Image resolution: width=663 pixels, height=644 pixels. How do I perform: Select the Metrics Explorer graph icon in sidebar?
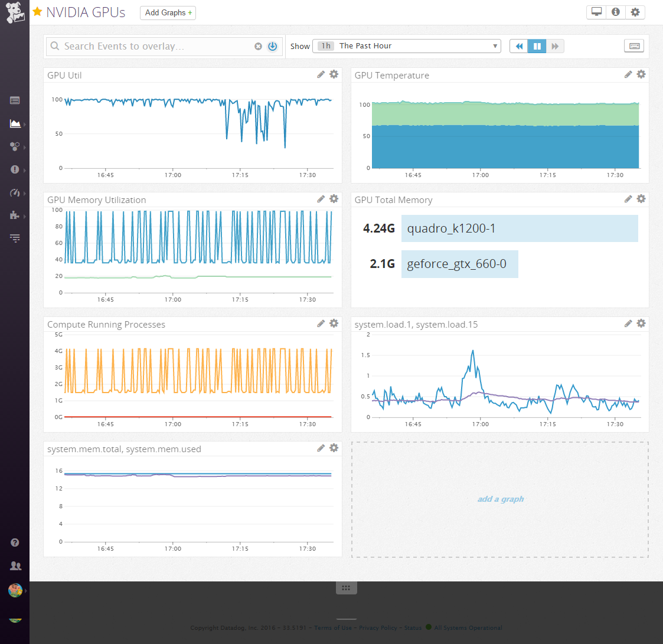pyautogui.click(x=14, y=123)
